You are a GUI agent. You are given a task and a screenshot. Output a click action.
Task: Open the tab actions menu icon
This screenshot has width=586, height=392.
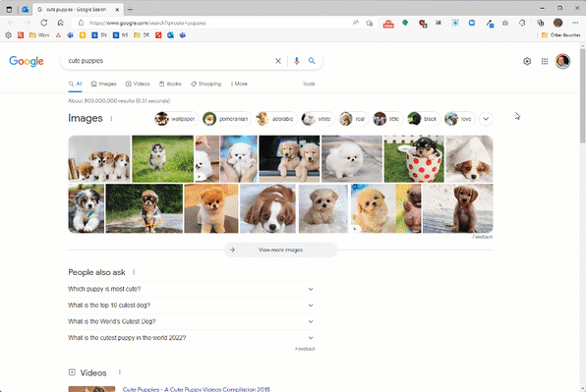point(10,10)
